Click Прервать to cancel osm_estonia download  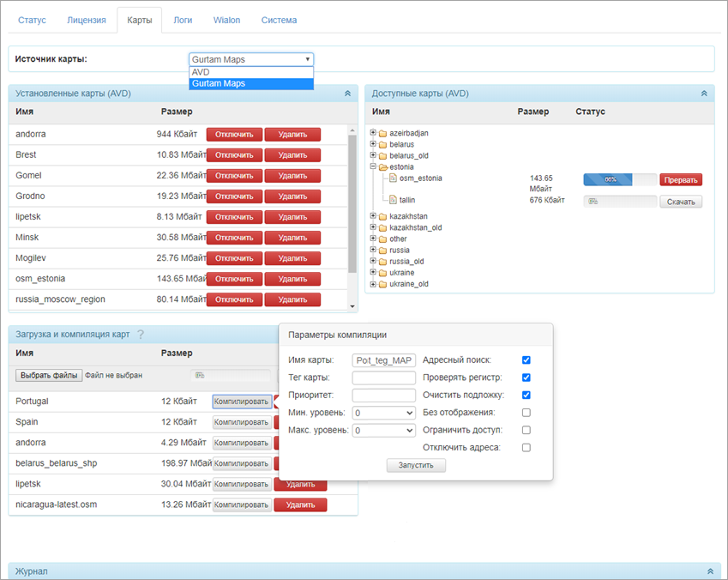(x=681, y=180)
